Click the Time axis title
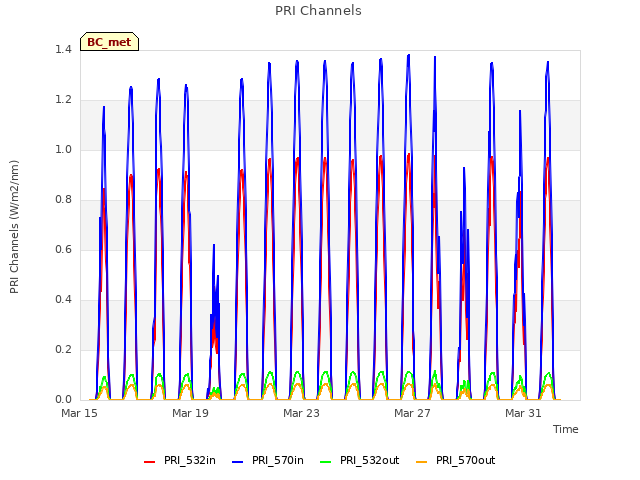The image size is (640, 480). pos(566,429)
